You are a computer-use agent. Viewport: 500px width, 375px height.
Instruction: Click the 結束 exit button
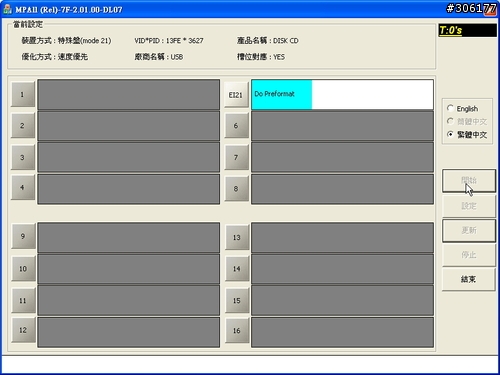(x=469, y=279)
